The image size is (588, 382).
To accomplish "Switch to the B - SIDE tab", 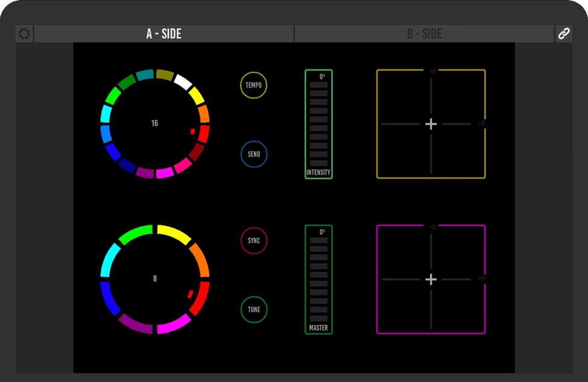I will coord(424,34).
